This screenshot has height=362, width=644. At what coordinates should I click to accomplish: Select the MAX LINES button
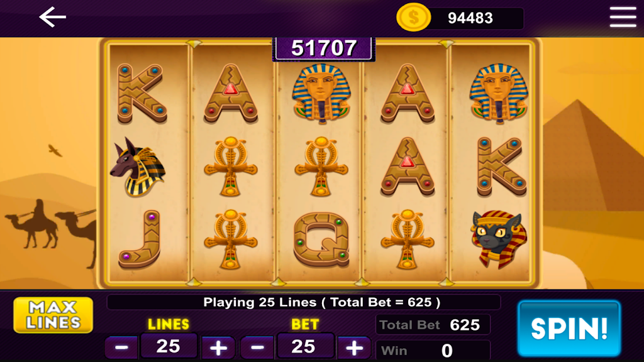click(x=53, y=315)
